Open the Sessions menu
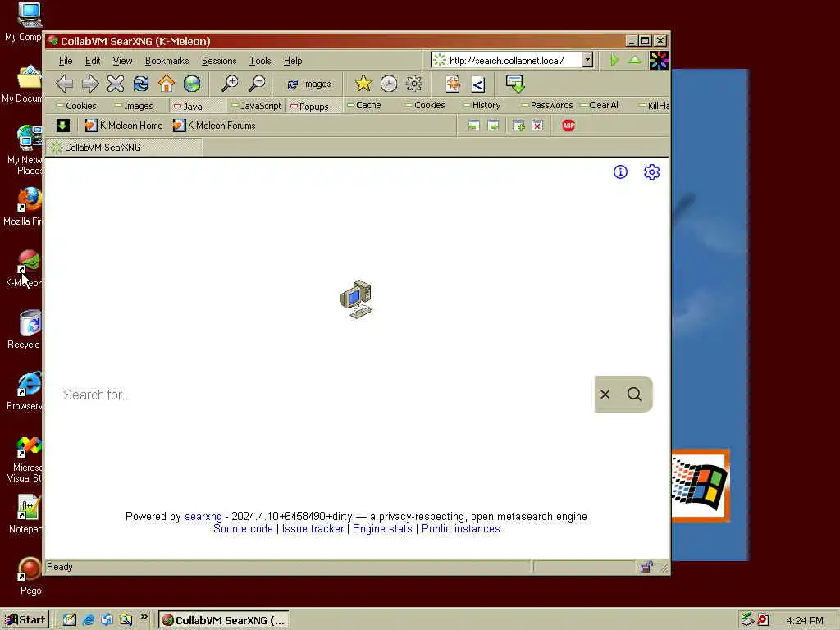This screenshot has height=630, width=840. click(x=218, y=61)
